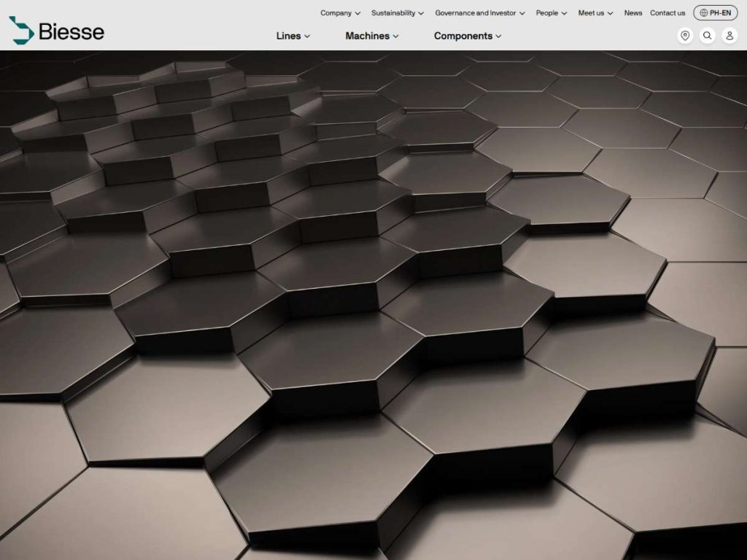Open the Machines product menu
747x560 pixels.
point(371,36)
